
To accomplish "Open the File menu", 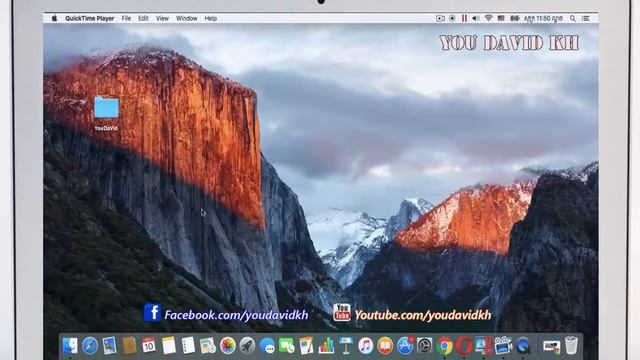I will (x=126, y=18).
